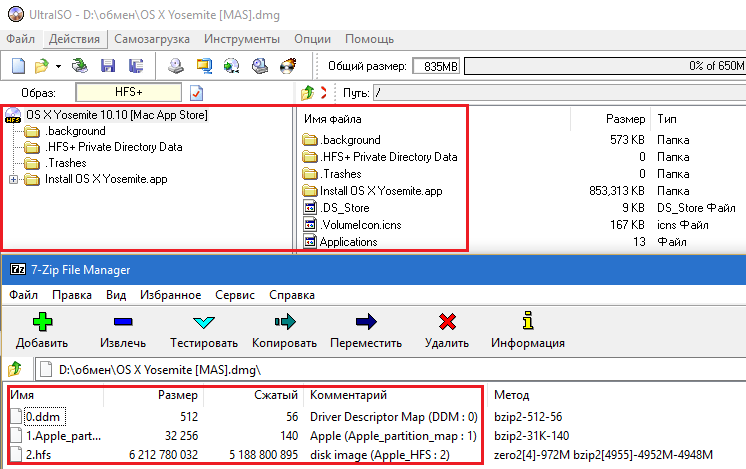Select the .DS_Store file
The image size is (746, 469).
coord(345,208)
